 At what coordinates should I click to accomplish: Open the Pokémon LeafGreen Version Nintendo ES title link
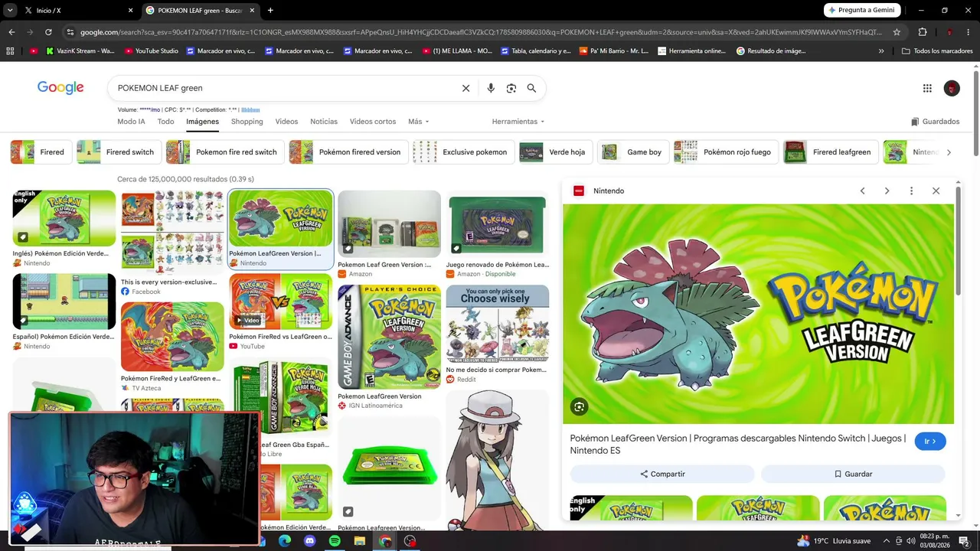click(738, 445)
